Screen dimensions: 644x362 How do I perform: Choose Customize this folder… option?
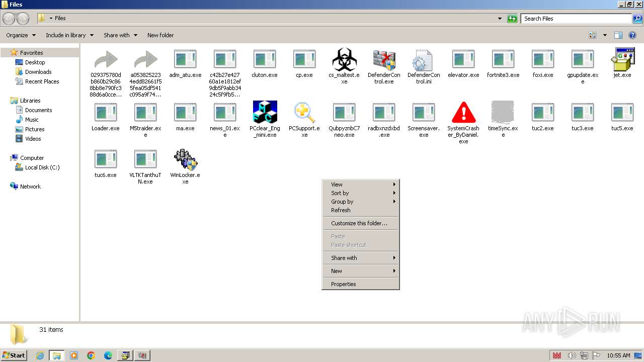click(361, 223)
